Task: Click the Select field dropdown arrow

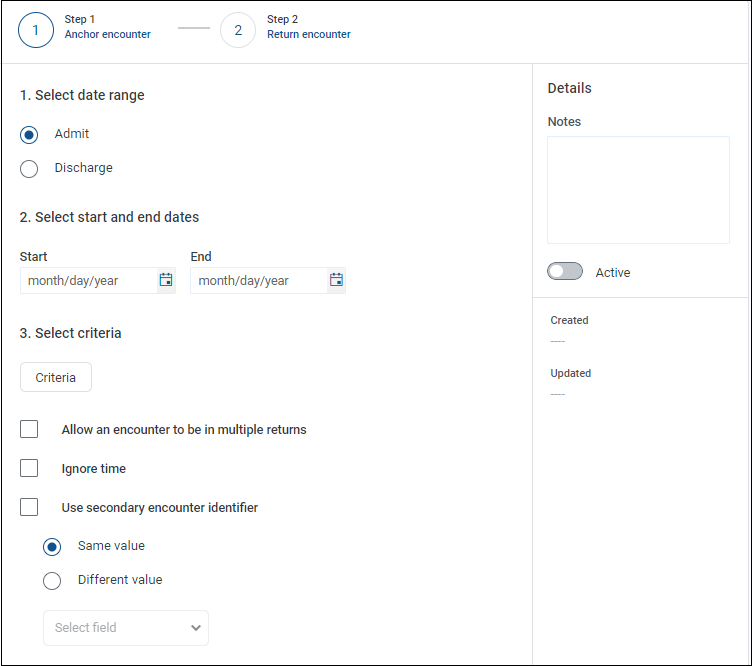Action: coord(195,628)
